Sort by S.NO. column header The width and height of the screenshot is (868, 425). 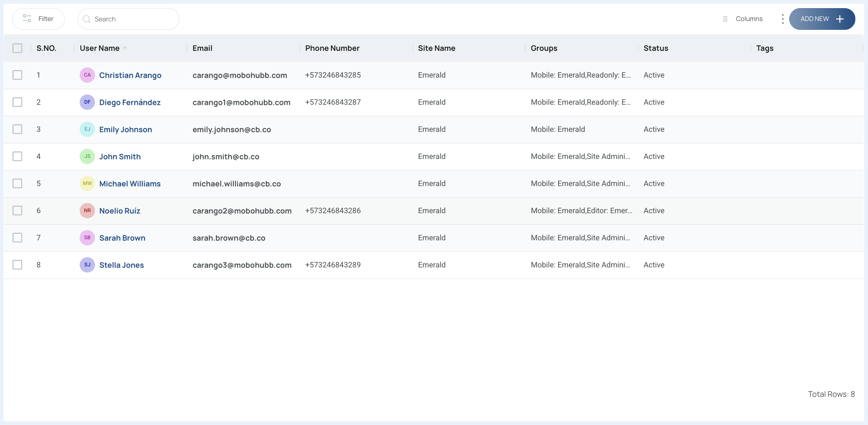click(46, 48)
